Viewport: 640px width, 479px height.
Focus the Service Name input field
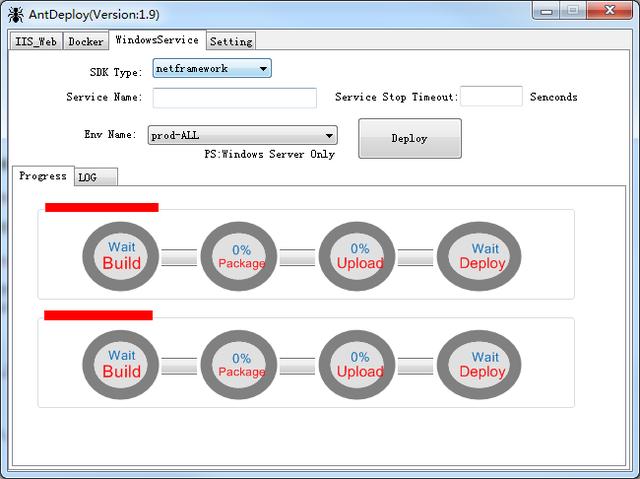click(x=235, y=98)
